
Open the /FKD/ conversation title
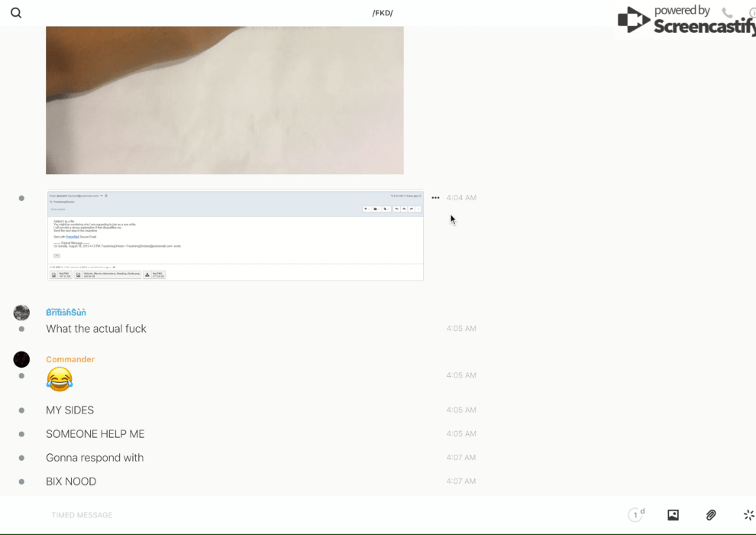[x=383, y=13]
